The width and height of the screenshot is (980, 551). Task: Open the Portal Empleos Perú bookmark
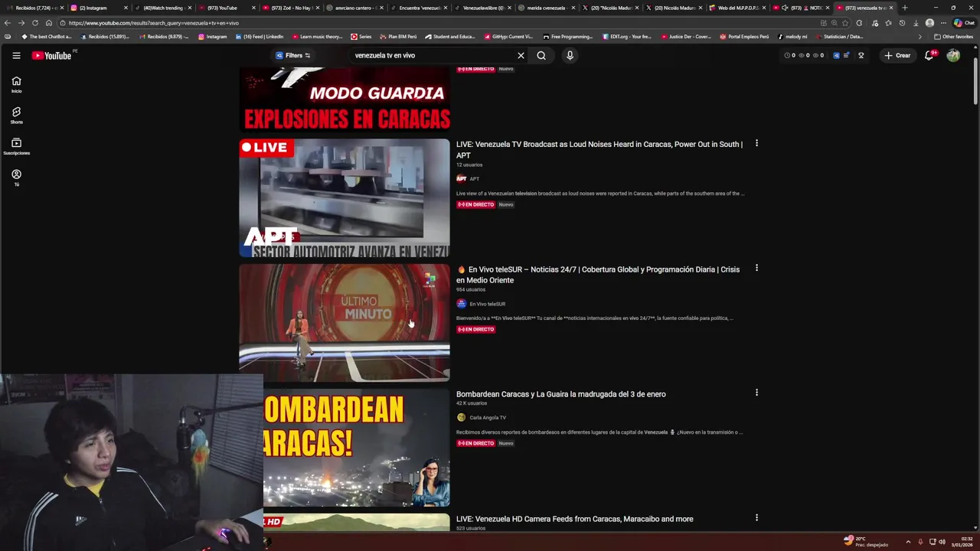[744, 37]
